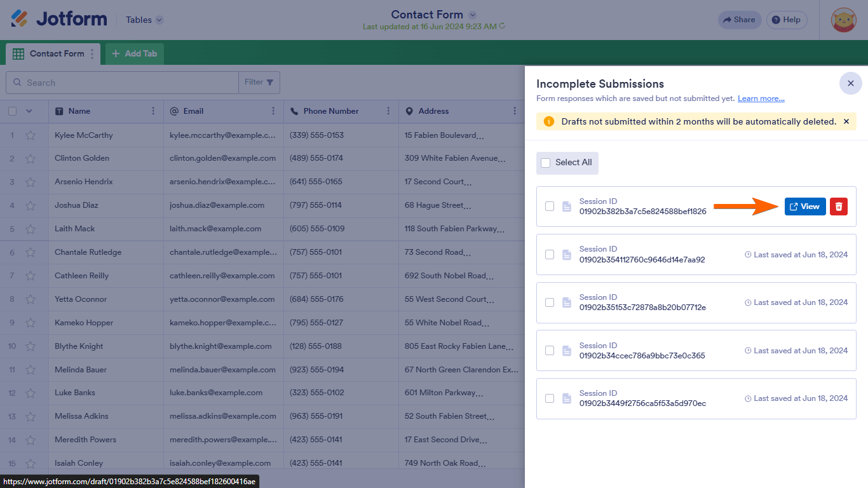The height and width of the screenshot is (488, 868).
Task: Delete the first draft with trash icon
Action: (x=838, y=206)
